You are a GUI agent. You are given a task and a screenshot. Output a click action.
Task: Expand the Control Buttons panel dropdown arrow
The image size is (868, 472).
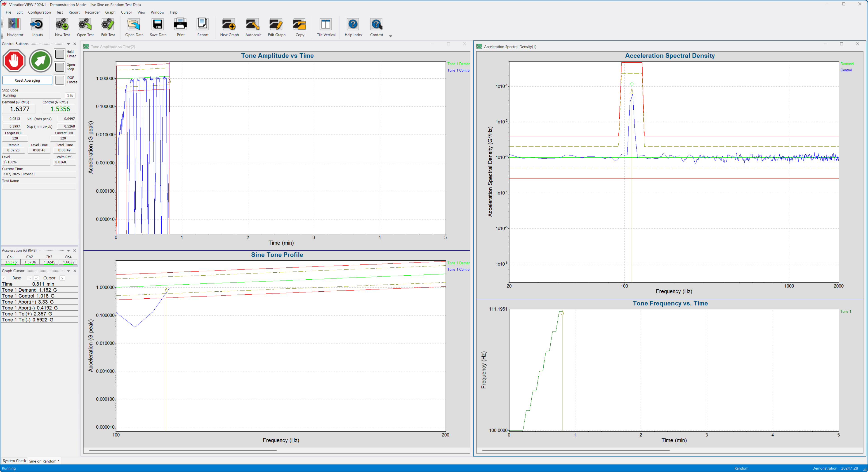tap(68, 44)
